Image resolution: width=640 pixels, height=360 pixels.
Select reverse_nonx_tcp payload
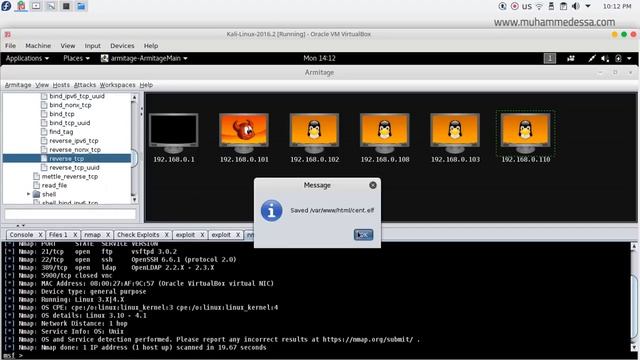click(x=75, y=150)
